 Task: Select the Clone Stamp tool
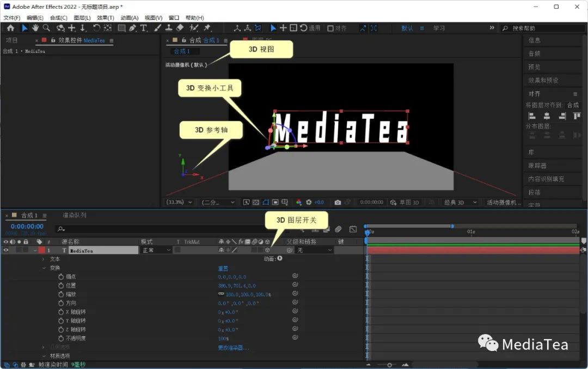point(169,28)
